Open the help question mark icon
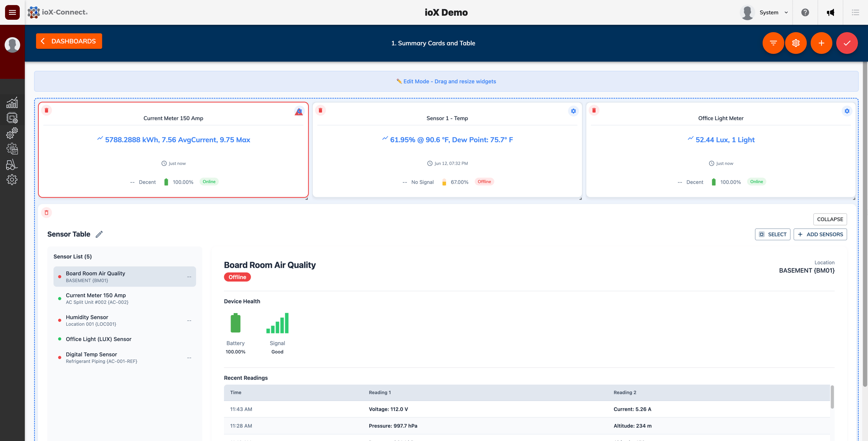The width and height of the screenshot is (868, 441). pyautogui.click(x=805, y=12)
